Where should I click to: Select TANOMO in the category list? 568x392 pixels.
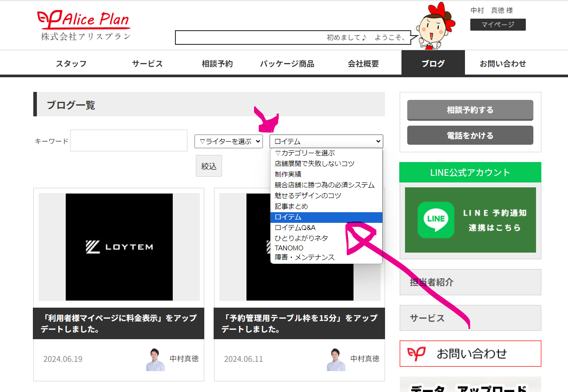326,248
